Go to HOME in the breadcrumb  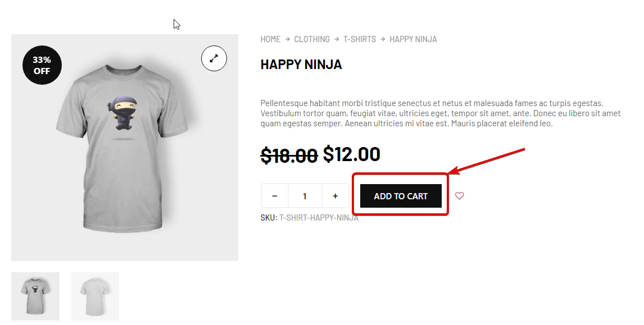click(x=270, y=39)
